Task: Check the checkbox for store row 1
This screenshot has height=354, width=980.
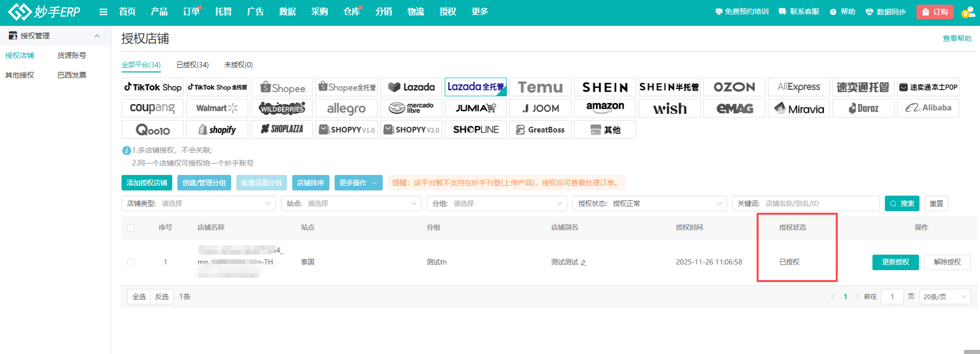Action: click(x=131, y=262)
